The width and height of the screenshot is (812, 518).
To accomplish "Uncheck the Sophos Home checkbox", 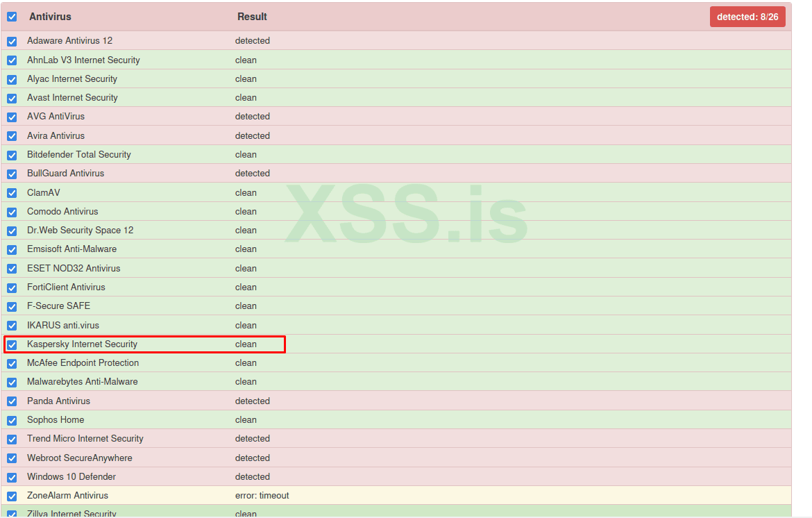I will pyautogui.click(x=12, y=421).
